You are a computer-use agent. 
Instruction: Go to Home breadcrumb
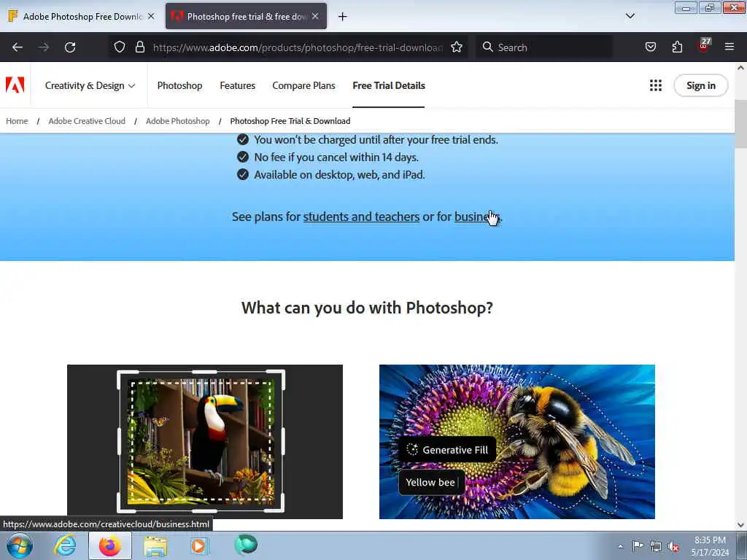[17, 121]
